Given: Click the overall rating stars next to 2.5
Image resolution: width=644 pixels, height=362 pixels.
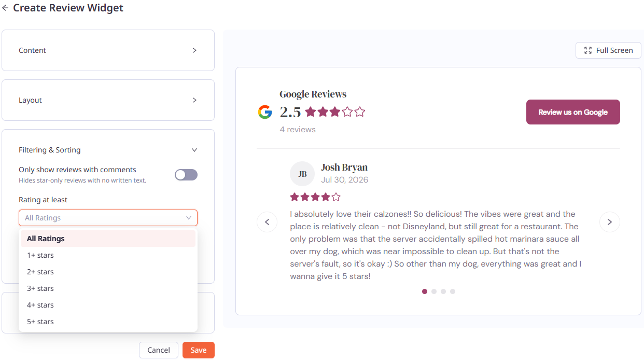Looking at the screenshot, I should 335,112.
